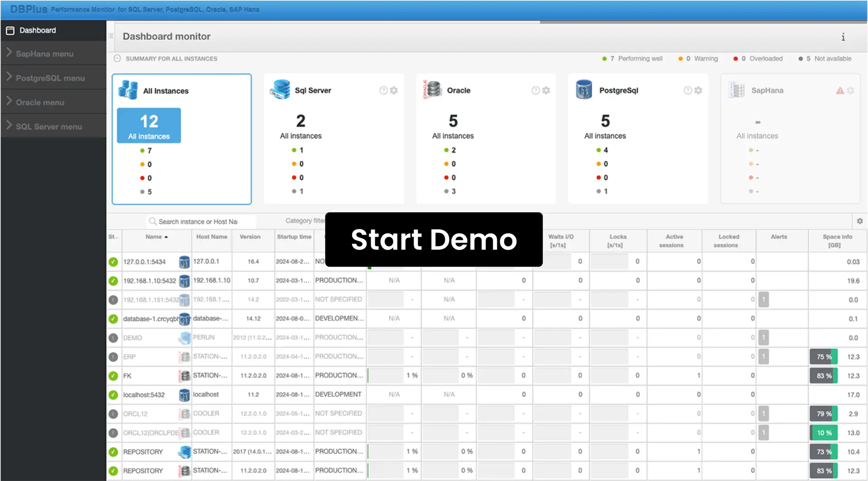
Task: Click the alert badge in ORCL12 row
Action: click(764, 414)
